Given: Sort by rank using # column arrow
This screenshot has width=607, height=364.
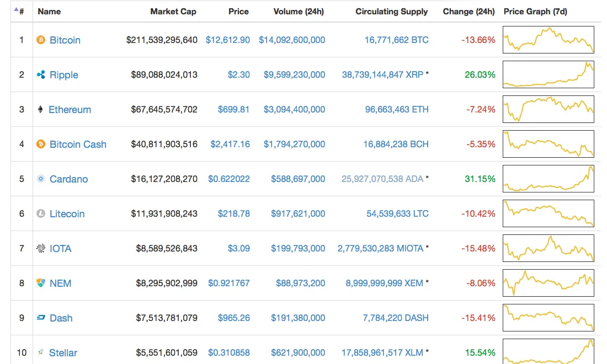Looking at the screenshot, I should tap(16, 10).
